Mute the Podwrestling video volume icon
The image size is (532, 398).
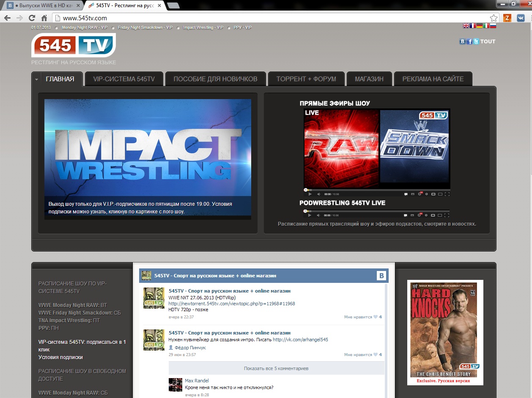[318, 215]
